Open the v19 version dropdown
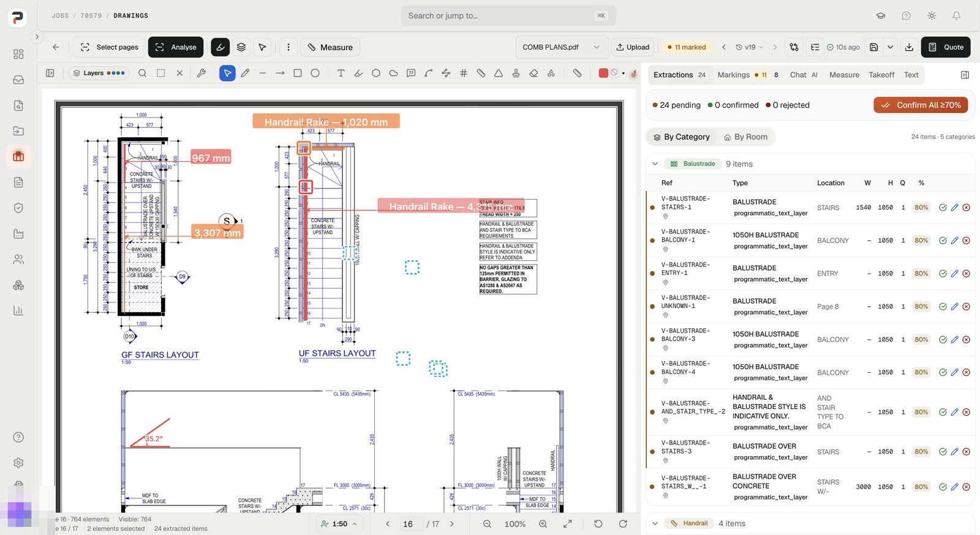Viewport: 980px width, 535px height. pyautogui.click(x=749, y=47)
